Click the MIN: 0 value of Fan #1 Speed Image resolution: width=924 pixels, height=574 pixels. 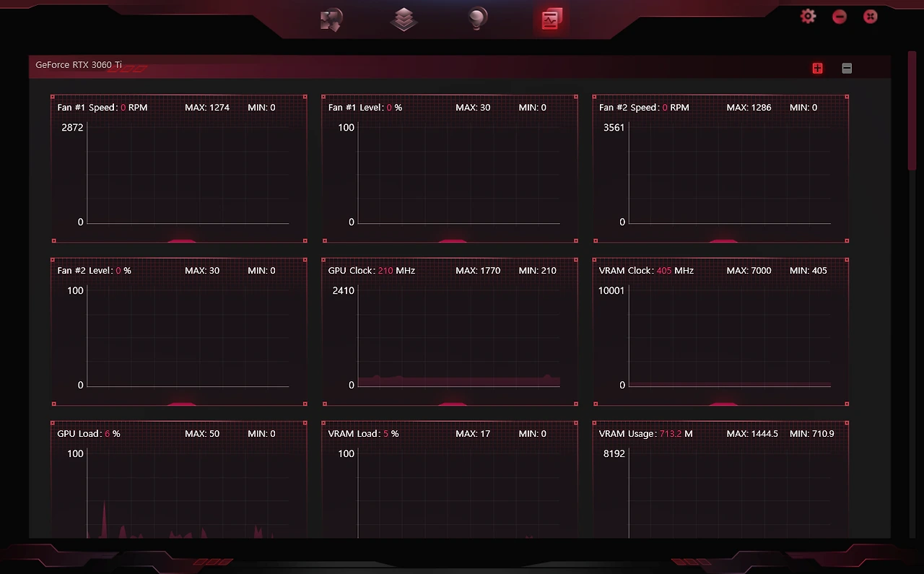tap(261, 108)
